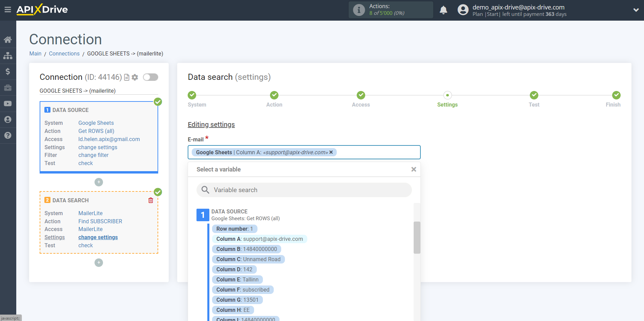Open Get ROWS (all) action link
644x321 pixels.
96,131
